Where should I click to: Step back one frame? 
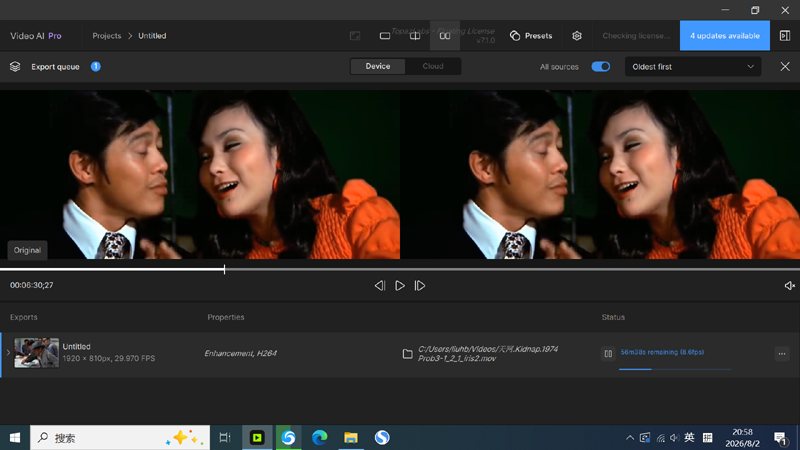[380, 286]
